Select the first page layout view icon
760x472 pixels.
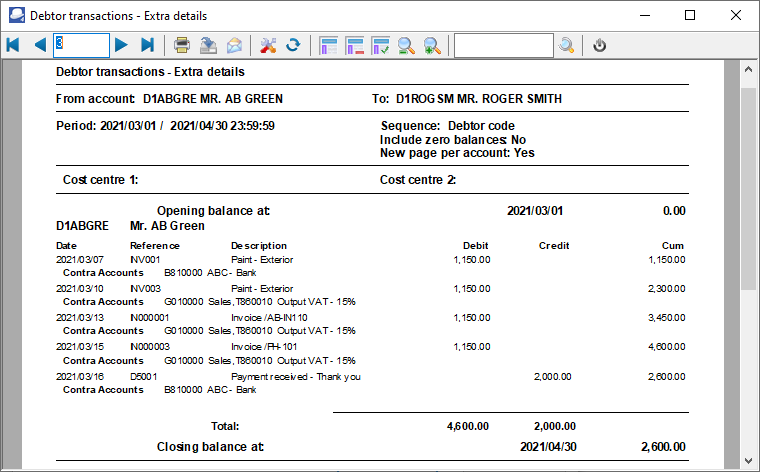[328, 45]
